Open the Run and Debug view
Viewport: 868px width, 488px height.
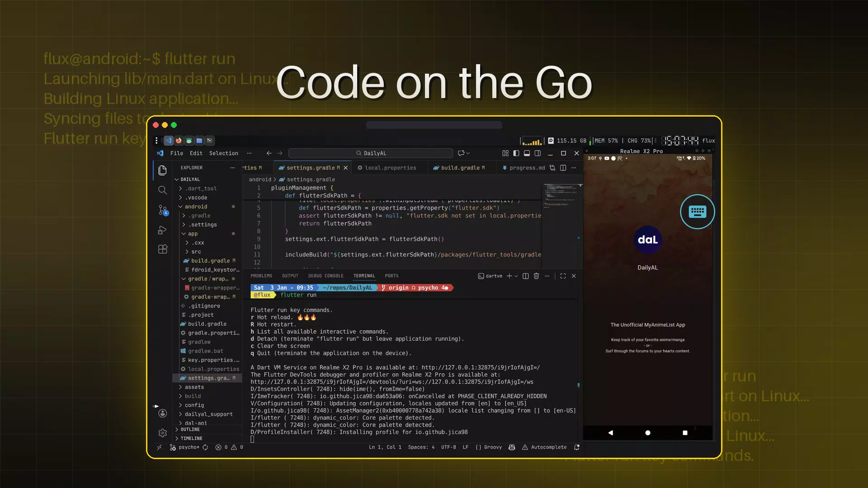[162, 230]
